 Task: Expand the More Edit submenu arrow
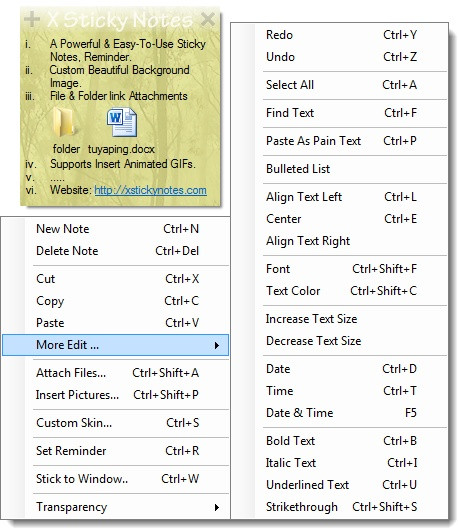coord(217,345)
